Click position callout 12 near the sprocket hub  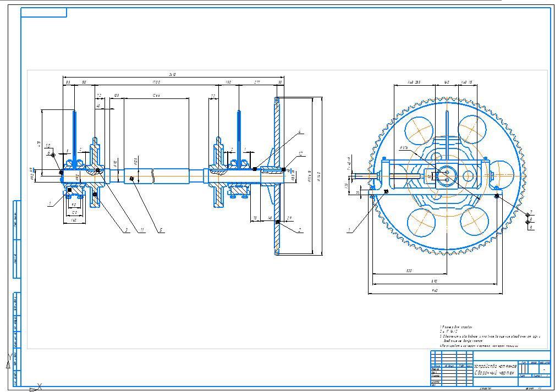pyautogui.click(x=300, y=154)
